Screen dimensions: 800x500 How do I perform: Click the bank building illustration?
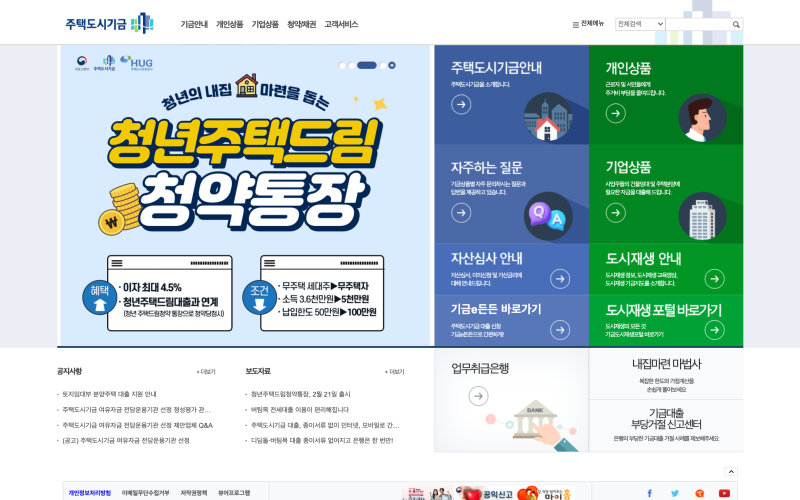(535, 420)
